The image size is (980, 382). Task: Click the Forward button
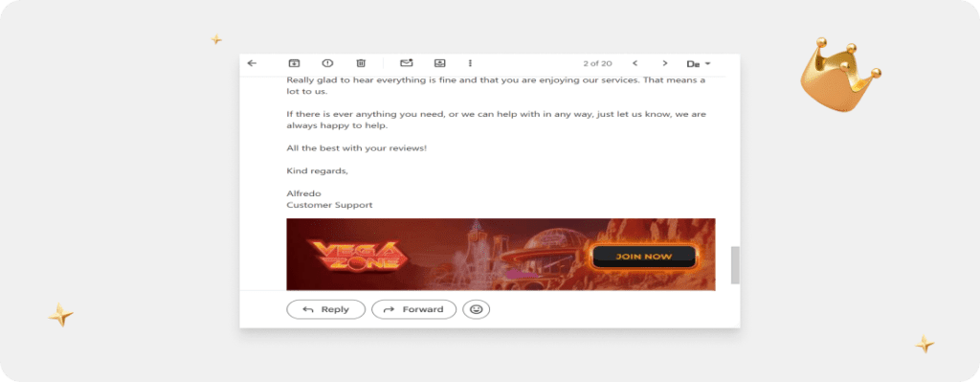[x=413, y=309]
